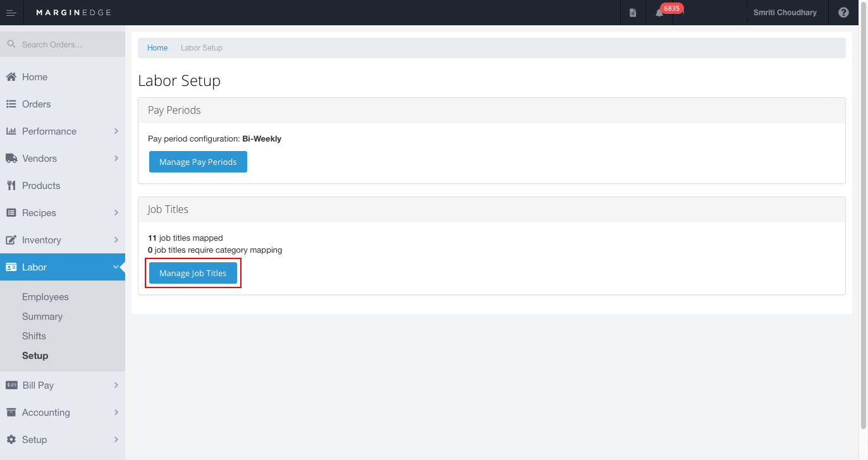
Task: Click the Labor ID card icon
Action: click(x=11, y=267)
